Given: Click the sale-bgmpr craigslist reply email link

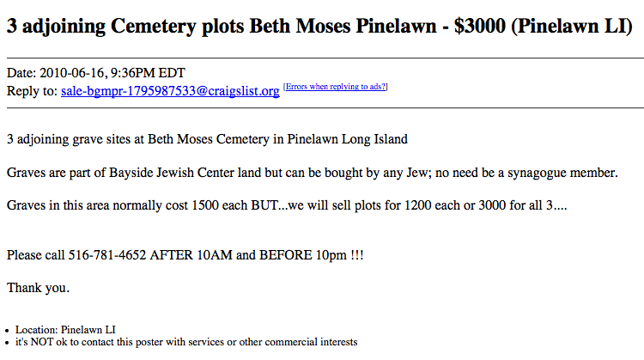Looking at the screenshot, I should click(x=170, y=91).
